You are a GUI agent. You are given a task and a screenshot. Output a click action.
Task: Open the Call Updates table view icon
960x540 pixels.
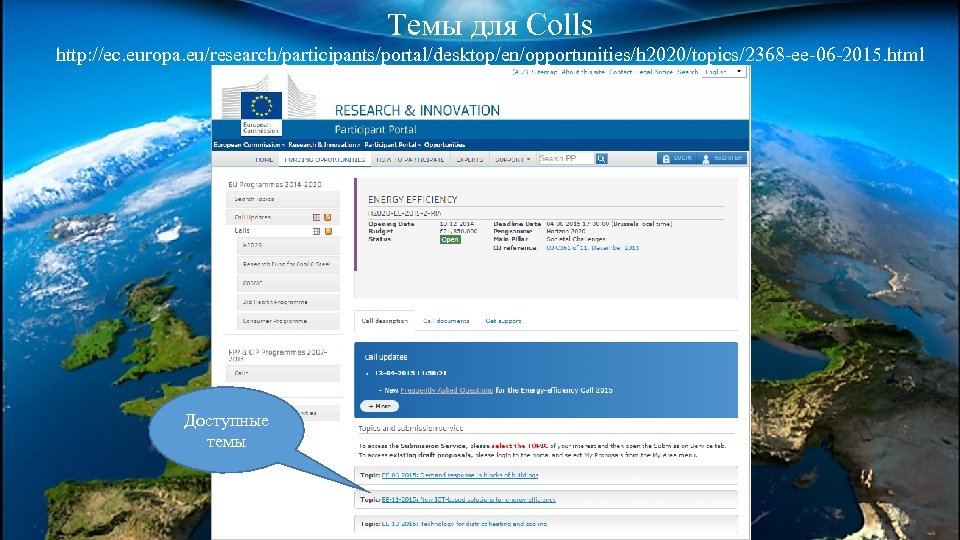(x=317, y=217)
